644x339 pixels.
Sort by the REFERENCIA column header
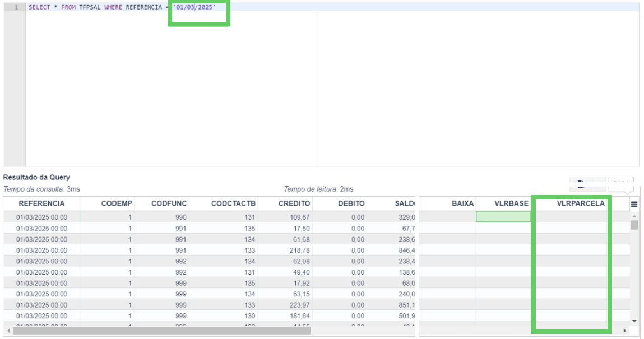[x=41, y=203]
